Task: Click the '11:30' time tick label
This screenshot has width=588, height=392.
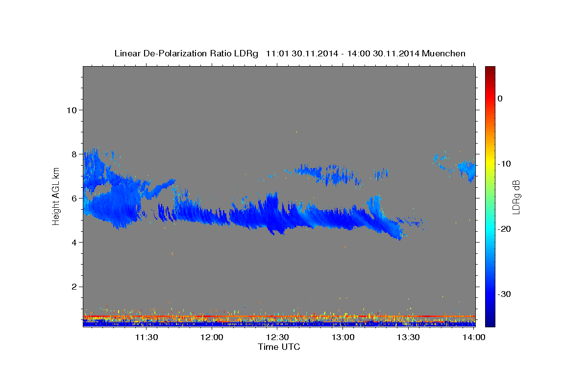Action: tap(147, 337)
